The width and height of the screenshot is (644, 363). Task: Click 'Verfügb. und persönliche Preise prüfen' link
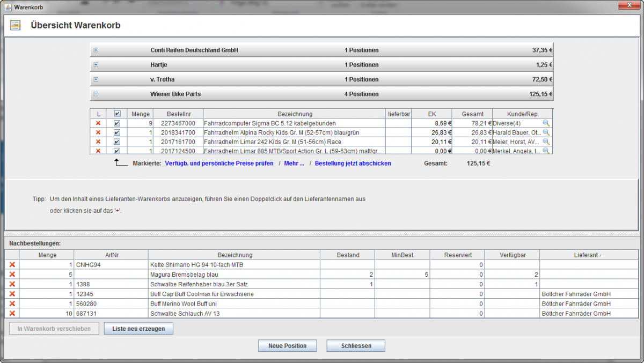[x=218, y=164]
